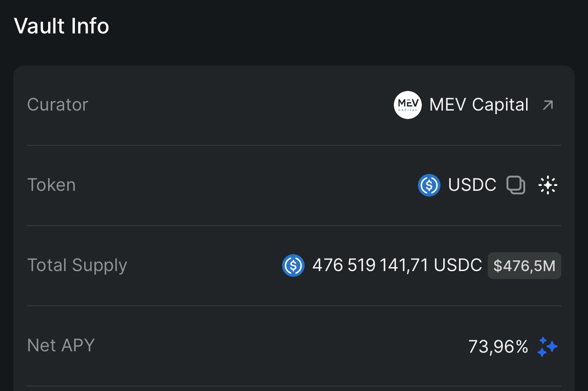Click the 476 519 141,71 USDC amount

(x=397, y=265)
